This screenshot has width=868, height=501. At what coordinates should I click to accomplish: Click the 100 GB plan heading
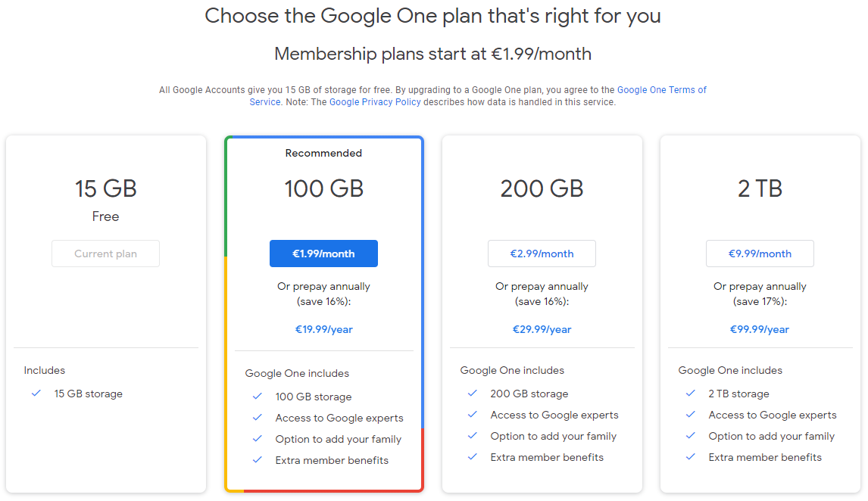click(324, 188)
